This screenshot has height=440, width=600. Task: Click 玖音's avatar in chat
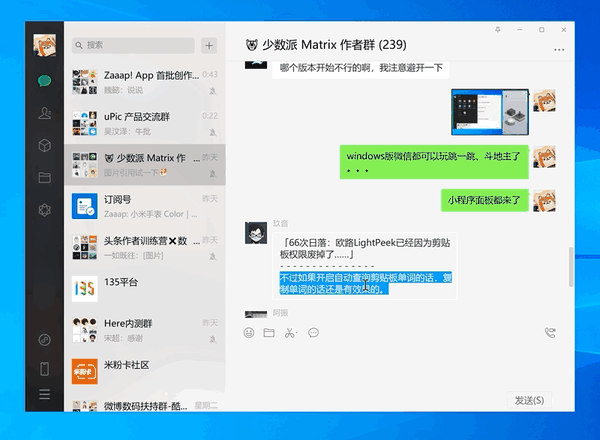256,233
